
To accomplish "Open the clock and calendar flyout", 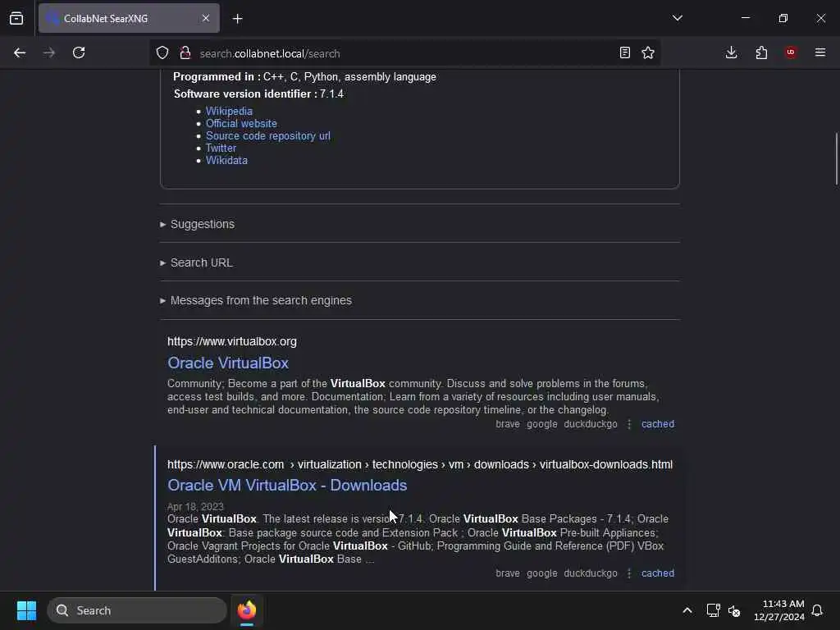I will (x=779, y=610).
